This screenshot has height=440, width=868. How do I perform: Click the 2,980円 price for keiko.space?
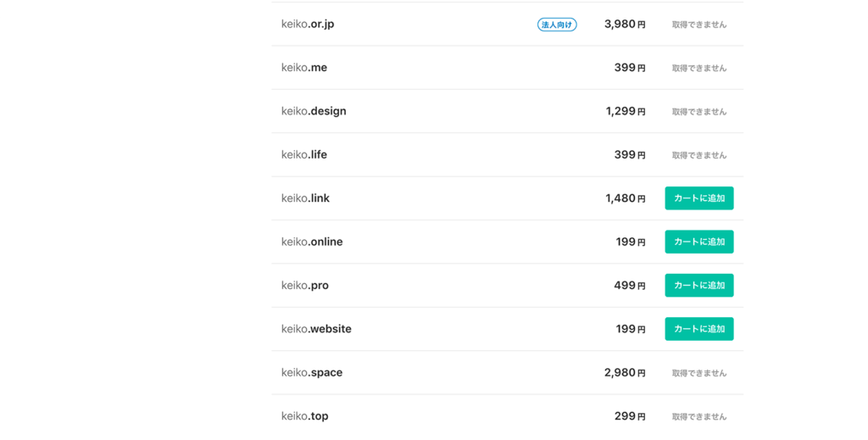pos(625,372)
